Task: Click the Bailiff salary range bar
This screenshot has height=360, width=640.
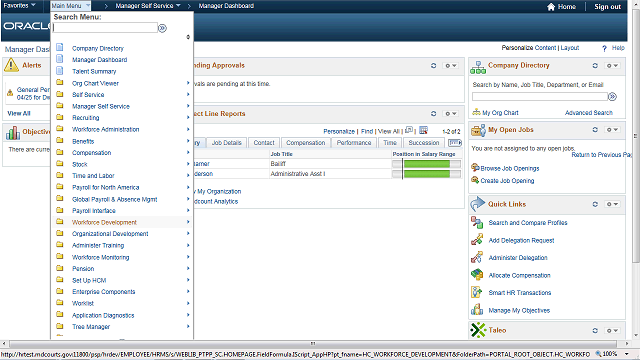Action: tap(426, 164)
